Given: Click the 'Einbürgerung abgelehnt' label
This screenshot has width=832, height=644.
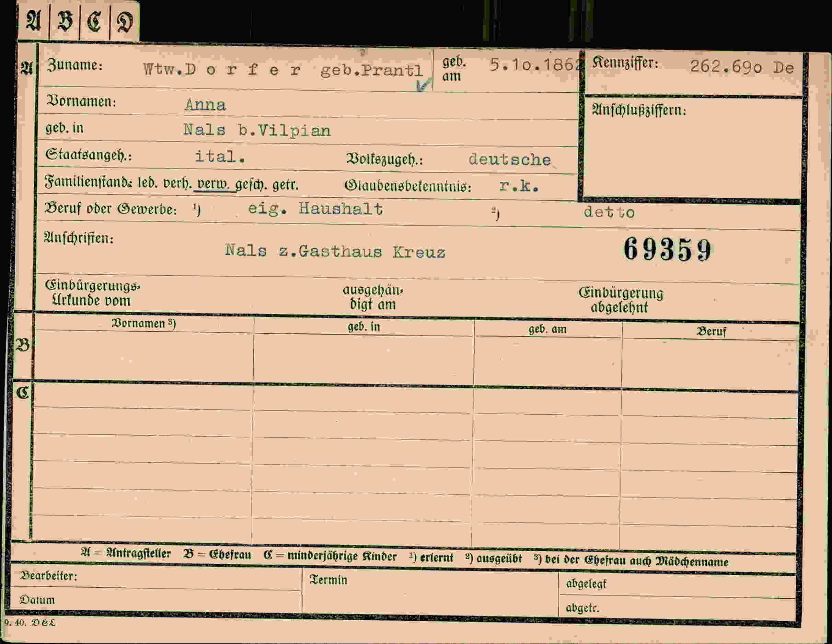Looking at the screenshot, I should 621,300.
